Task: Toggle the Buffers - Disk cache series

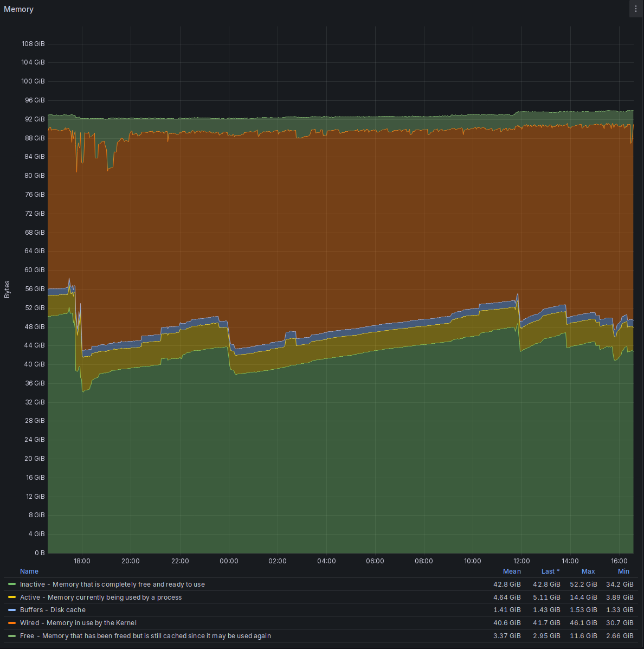Action: pyautogui.click(x=53, y=610)
